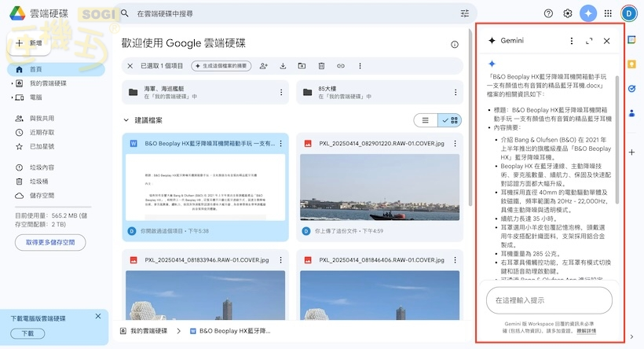Viewport: 644px width, 349px height.
Task: Open more options for PXL_20250414_082901220 image
Action: coord(455,144)
